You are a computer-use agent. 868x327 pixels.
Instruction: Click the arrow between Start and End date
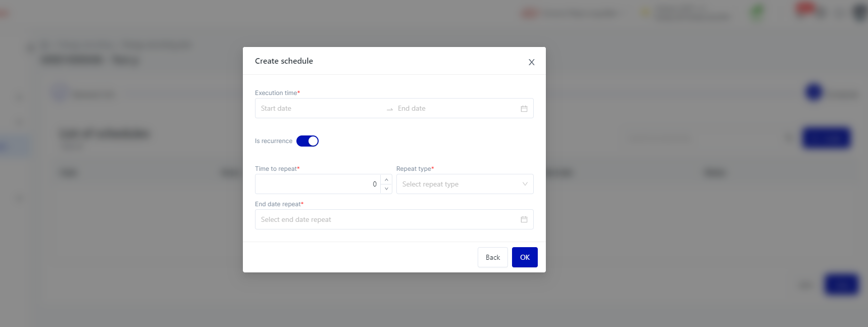390,109
